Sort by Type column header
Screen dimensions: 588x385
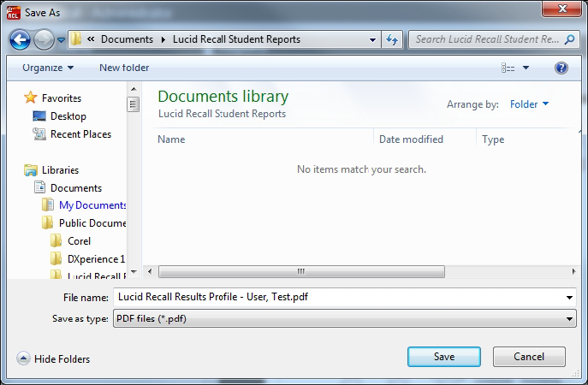click(x=493, y=139)
